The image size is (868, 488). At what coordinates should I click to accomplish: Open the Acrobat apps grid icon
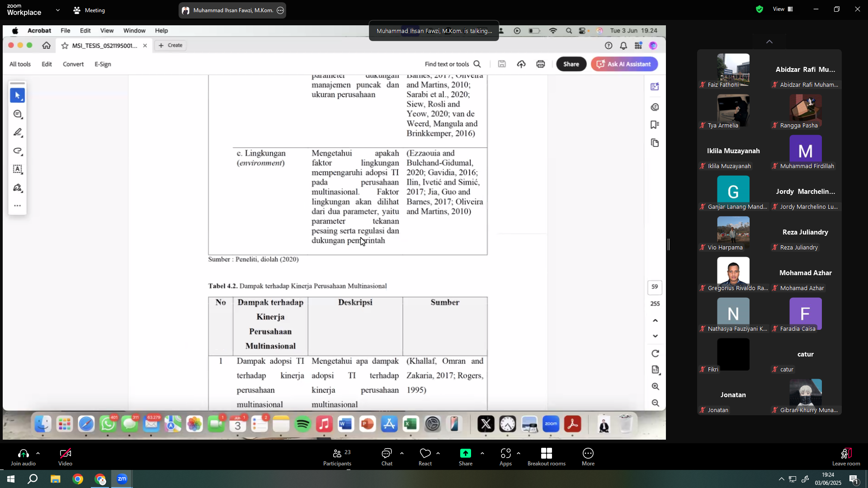pyautogui.click(x=638, y=46)
